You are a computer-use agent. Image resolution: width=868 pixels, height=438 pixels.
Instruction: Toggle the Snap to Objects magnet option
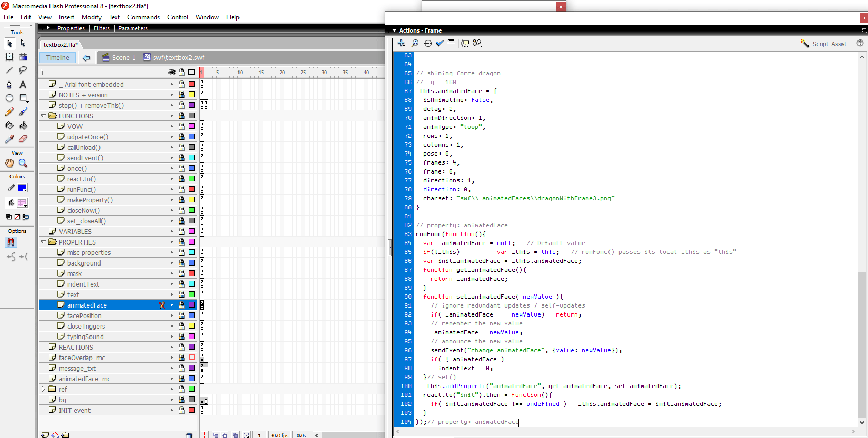point(11,242)
